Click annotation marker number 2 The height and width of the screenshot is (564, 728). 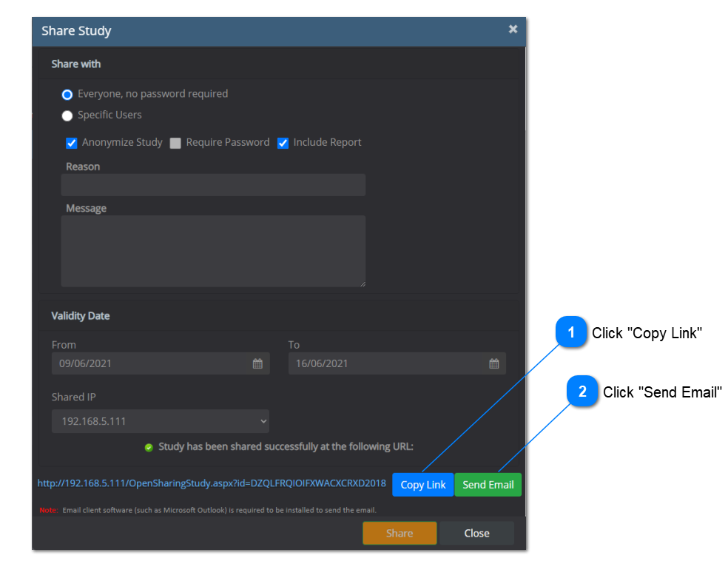tap(582, 392)
